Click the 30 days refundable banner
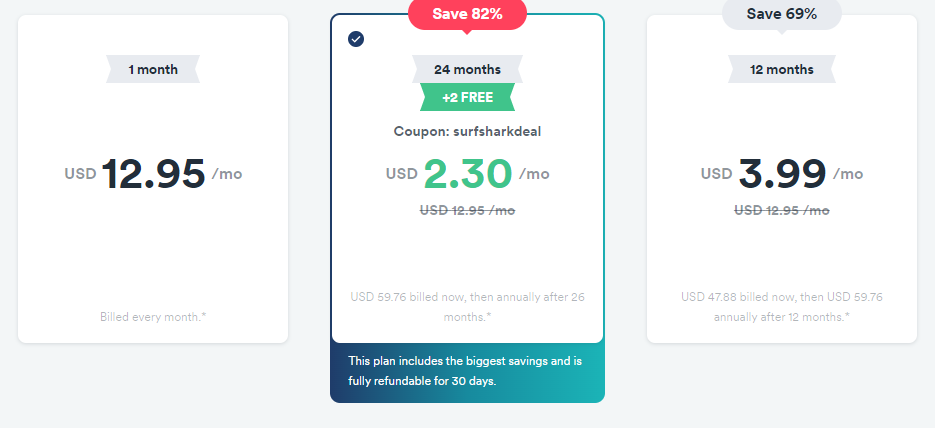The image size is (935, 428). coord(468,373)
